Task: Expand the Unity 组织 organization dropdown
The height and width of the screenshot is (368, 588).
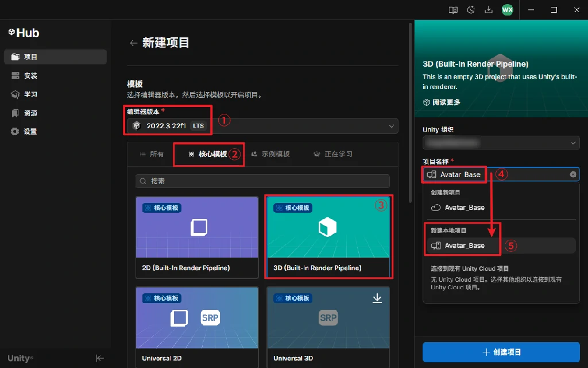Action: point(501,143)
